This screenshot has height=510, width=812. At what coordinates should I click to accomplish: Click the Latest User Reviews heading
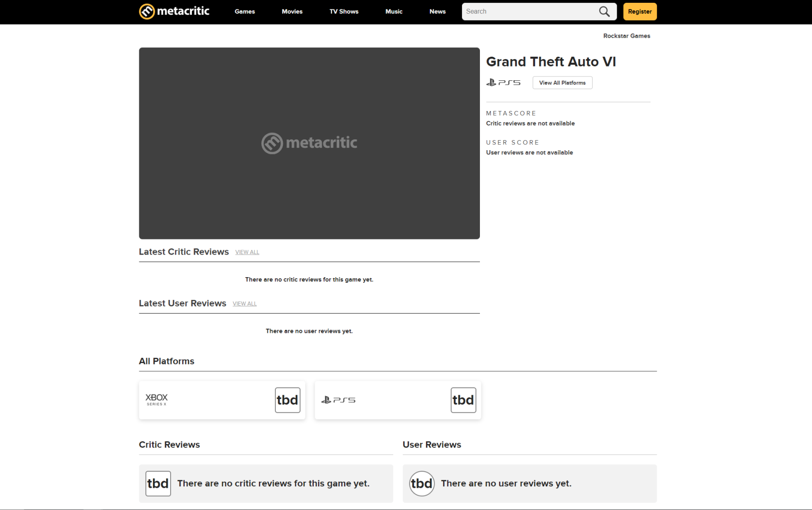coord(183,303)
